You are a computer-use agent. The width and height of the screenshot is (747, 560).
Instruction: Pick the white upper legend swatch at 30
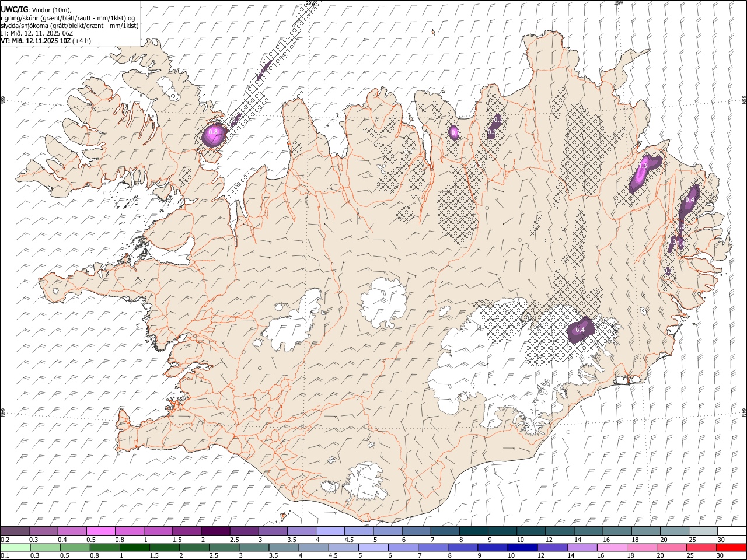tap(731, 531)
